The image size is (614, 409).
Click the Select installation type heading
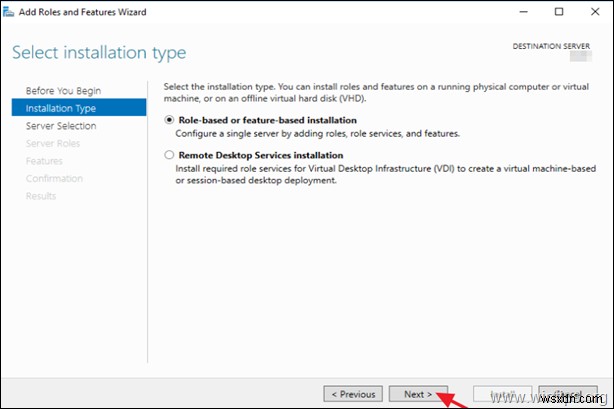pos(99,52)
